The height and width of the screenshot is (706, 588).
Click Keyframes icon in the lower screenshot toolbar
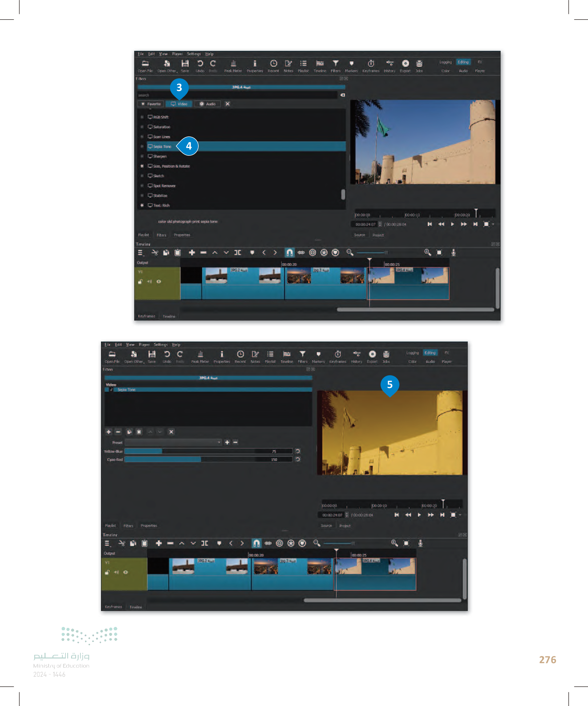[338, 356]
